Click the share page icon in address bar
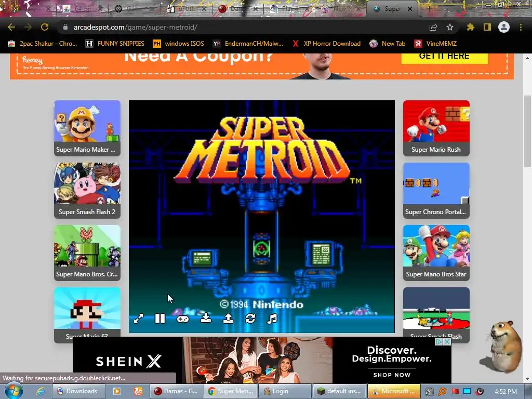 click(x=433, y=27)
